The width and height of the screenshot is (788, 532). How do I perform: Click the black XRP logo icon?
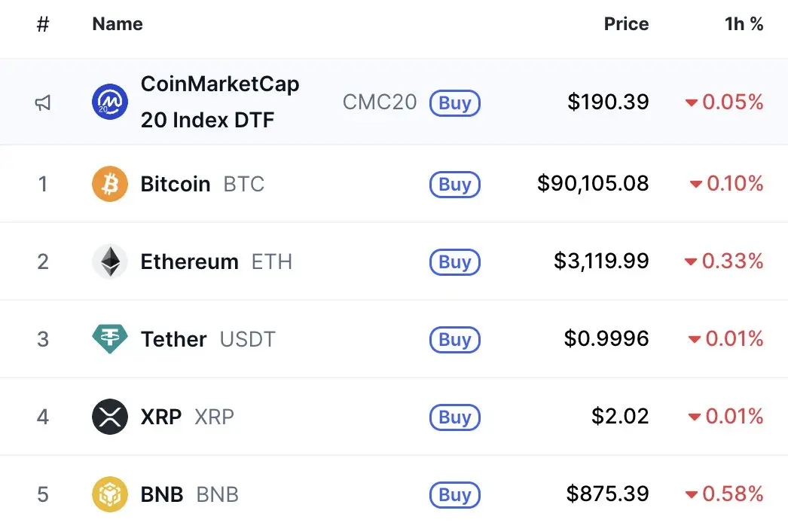pyautogui.click(x=110, y=417)
